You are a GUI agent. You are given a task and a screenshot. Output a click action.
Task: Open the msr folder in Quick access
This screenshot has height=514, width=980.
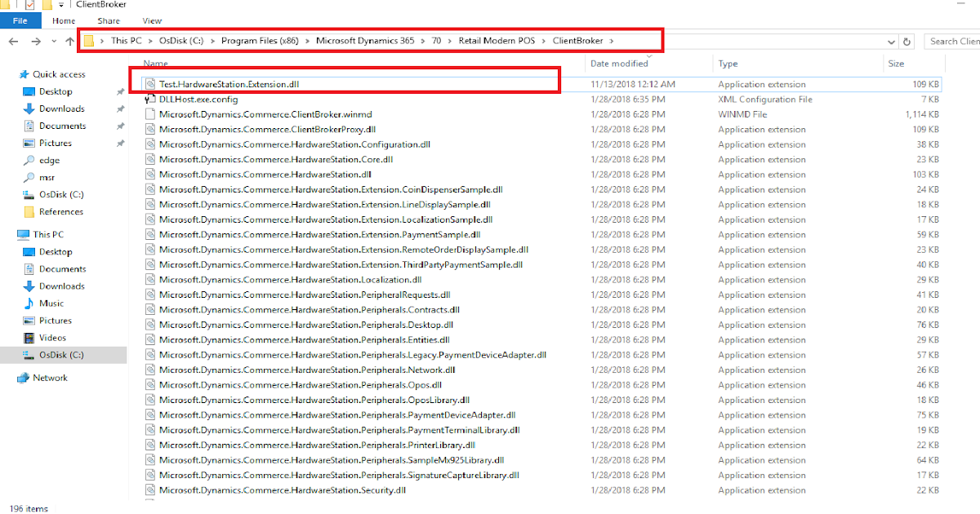pos(47,177)
